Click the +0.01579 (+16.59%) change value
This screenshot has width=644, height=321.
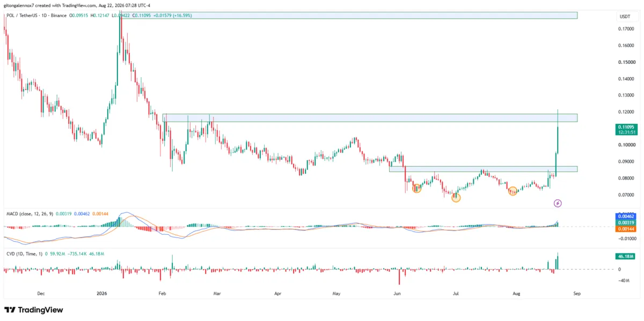coord(172,16)
